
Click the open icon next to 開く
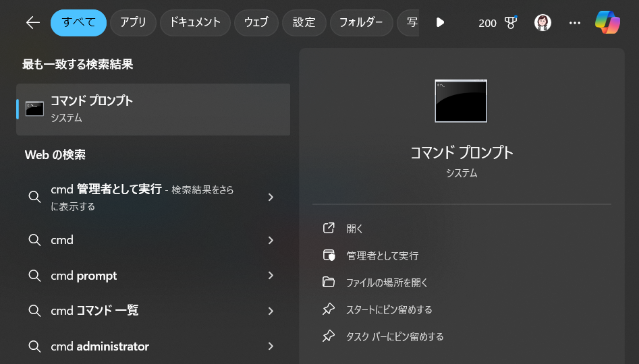pyautogui.click(x=329, y=228)
